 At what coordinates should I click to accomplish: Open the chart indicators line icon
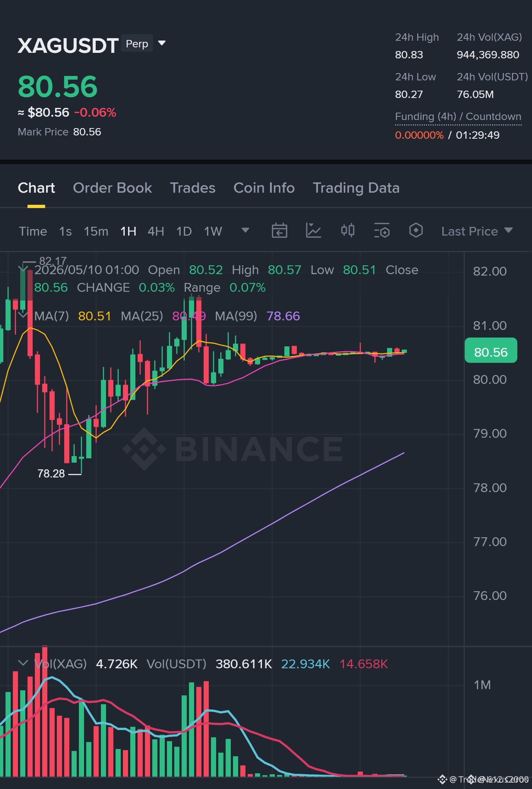pos(313,231)
